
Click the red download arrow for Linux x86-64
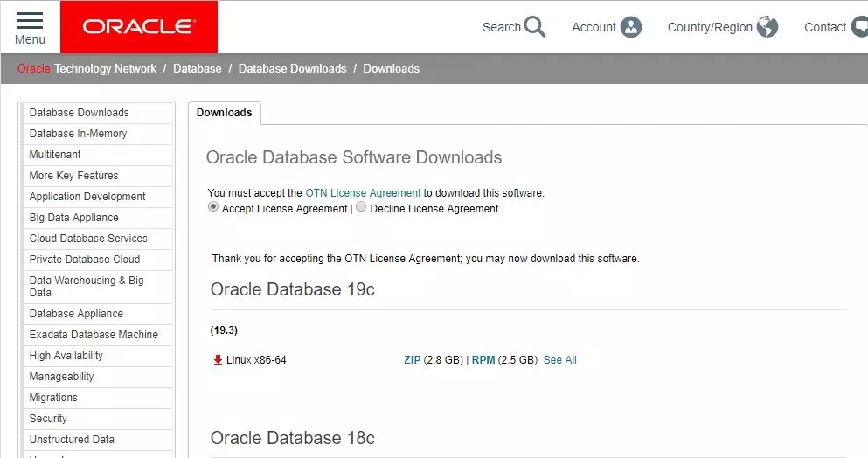click(218, 360)
